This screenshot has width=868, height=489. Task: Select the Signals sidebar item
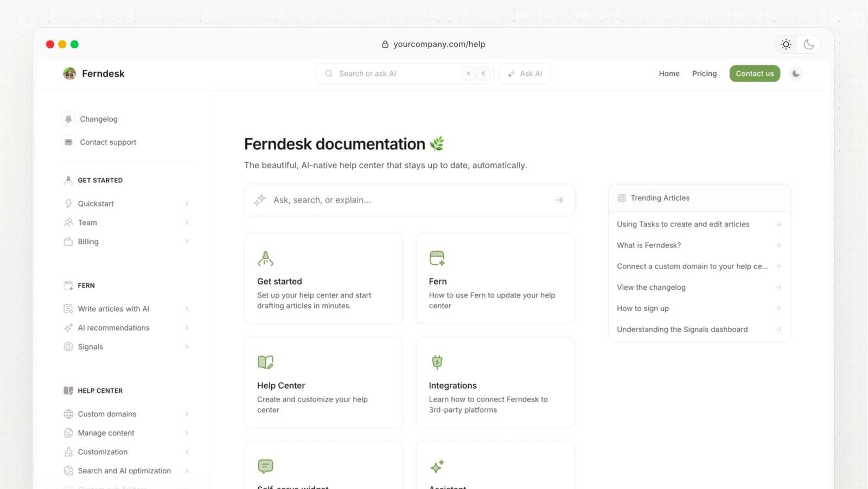click(x=126, y=347)
